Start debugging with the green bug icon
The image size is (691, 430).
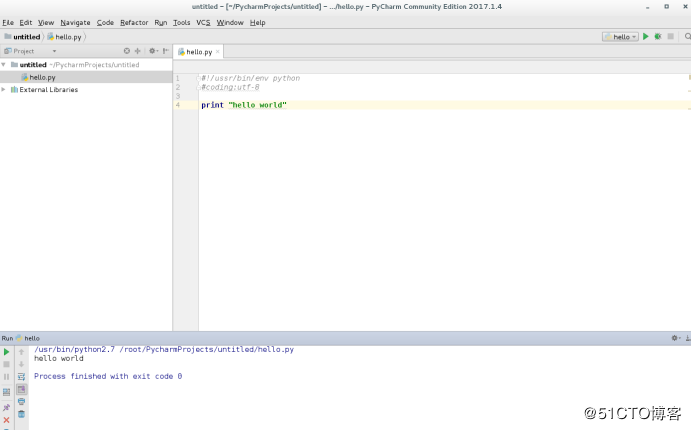658,37
